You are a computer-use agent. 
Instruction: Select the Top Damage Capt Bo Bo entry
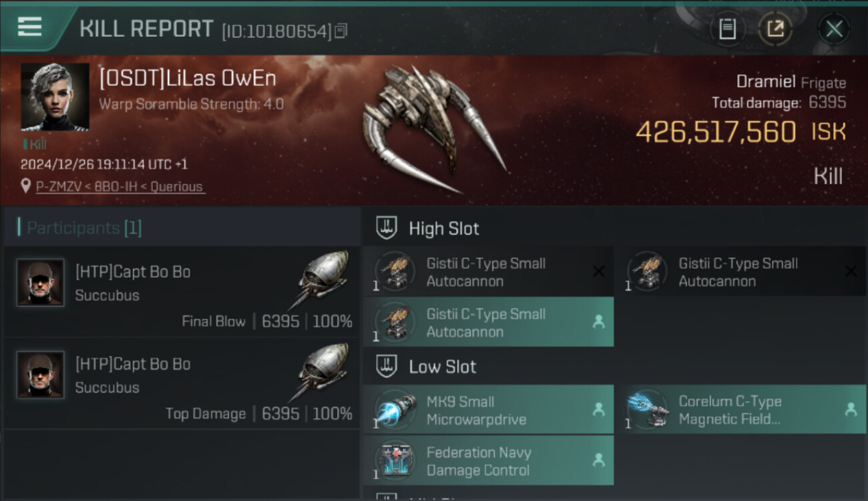tap(182, 384)
